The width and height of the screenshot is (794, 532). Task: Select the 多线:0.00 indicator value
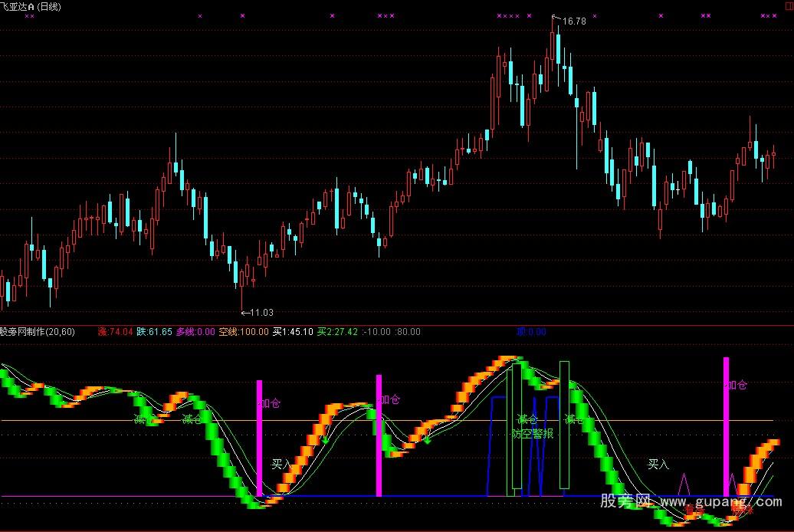(195, 332)
